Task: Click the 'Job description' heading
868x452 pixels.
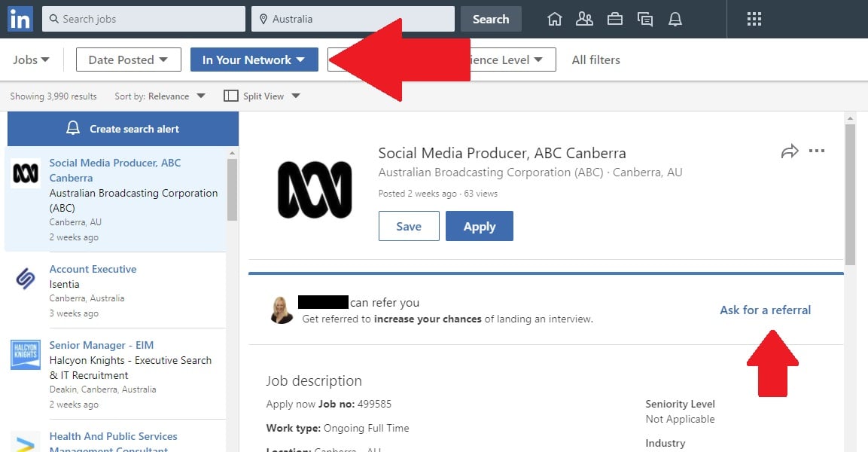Action: [x=314, y=381]
